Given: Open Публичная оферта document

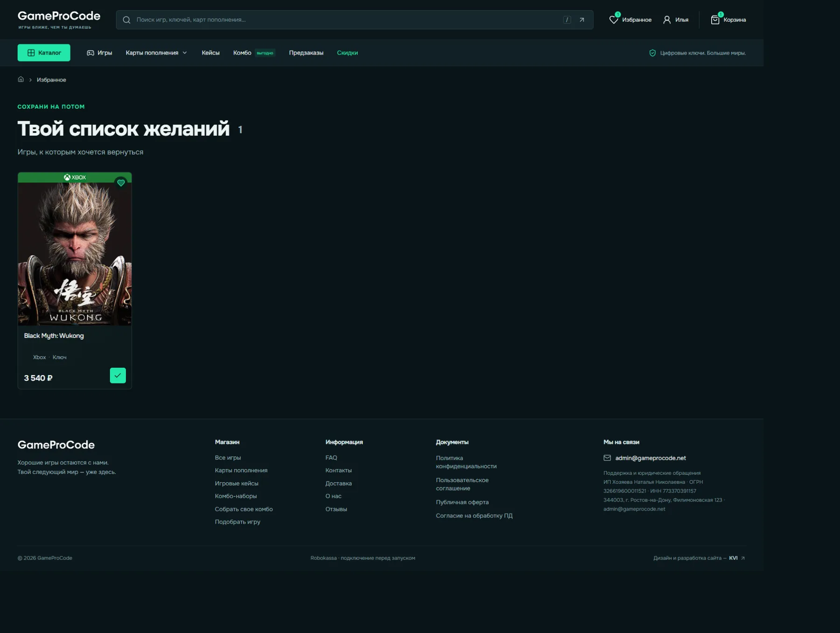Looking at the screenshot, I should pos(462,502).
